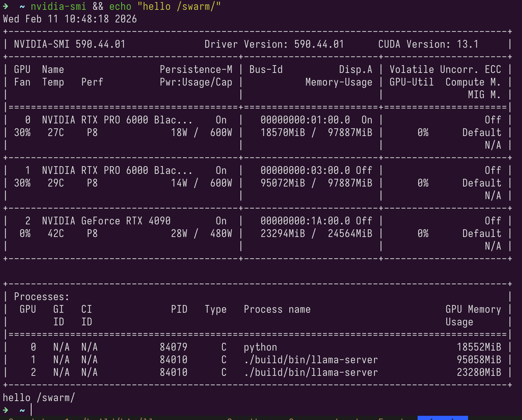Screen dimensions: 522x420
Task: Click the 'GPU Memory' column header in Processes
Action: point(473,309)
